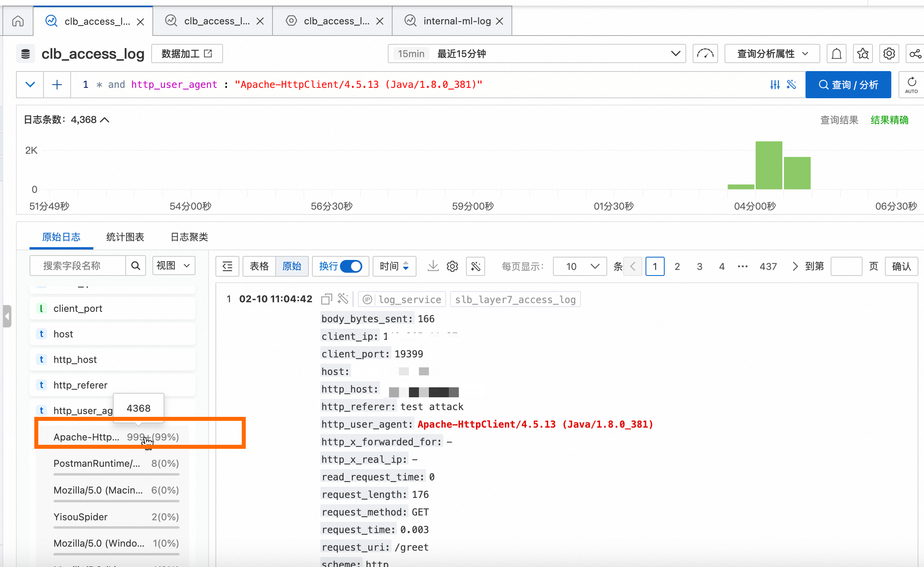Open the 15min time range dropdown
The image size is (924, 567).
click(x=537, y=54)
